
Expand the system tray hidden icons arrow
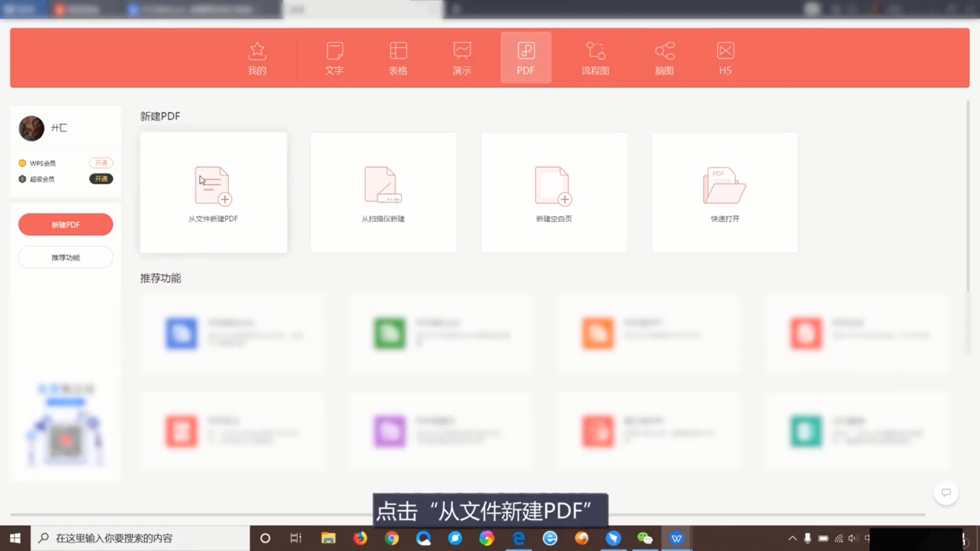point(792,538)
